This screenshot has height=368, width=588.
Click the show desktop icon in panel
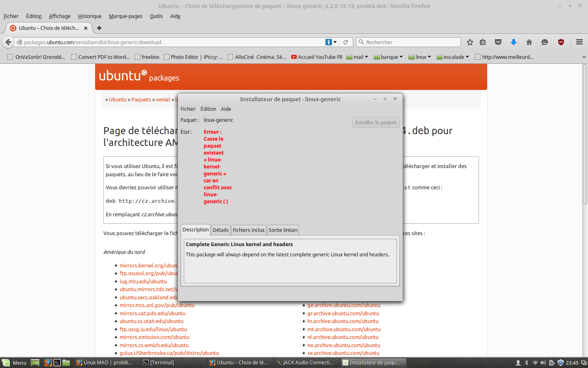pyautogui.click(x=35, y=363)
